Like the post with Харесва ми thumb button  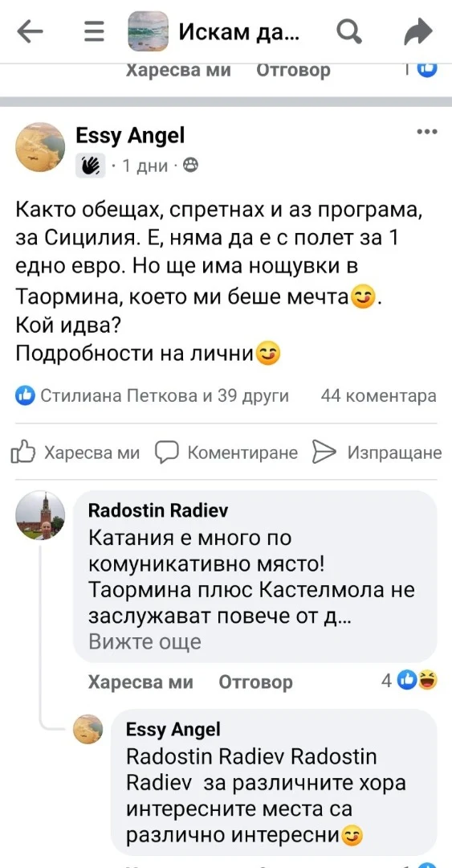coord(75,453)
